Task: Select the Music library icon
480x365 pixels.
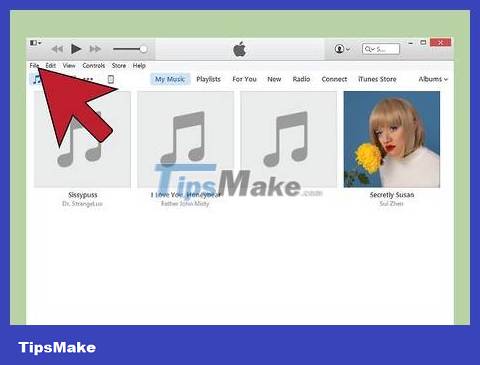Action: click(x=36, y=79)
